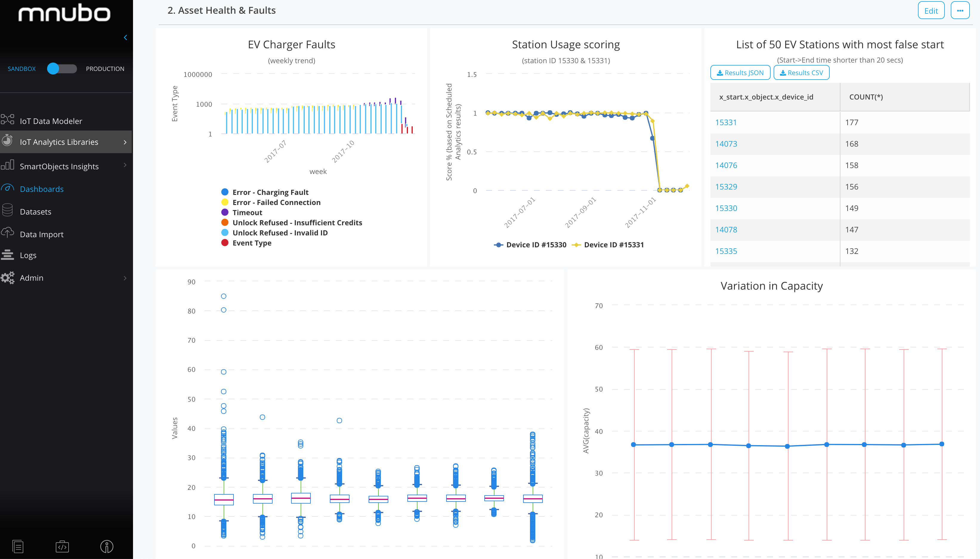Expand the SmartObjects Insights submenu chevron
The image size is (980, 559).
[125, 165]
